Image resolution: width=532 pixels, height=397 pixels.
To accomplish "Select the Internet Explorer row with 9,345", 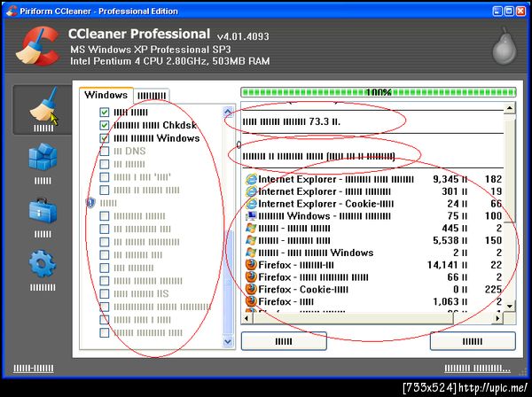I will [372, 179].
